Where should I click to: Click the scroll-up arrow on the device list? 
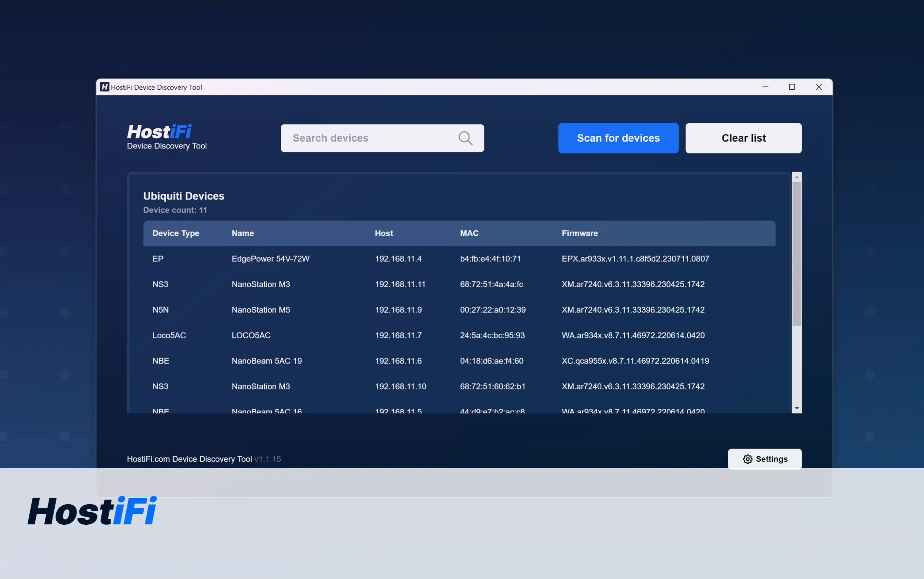pyautogui.click(x=796, y=176)
